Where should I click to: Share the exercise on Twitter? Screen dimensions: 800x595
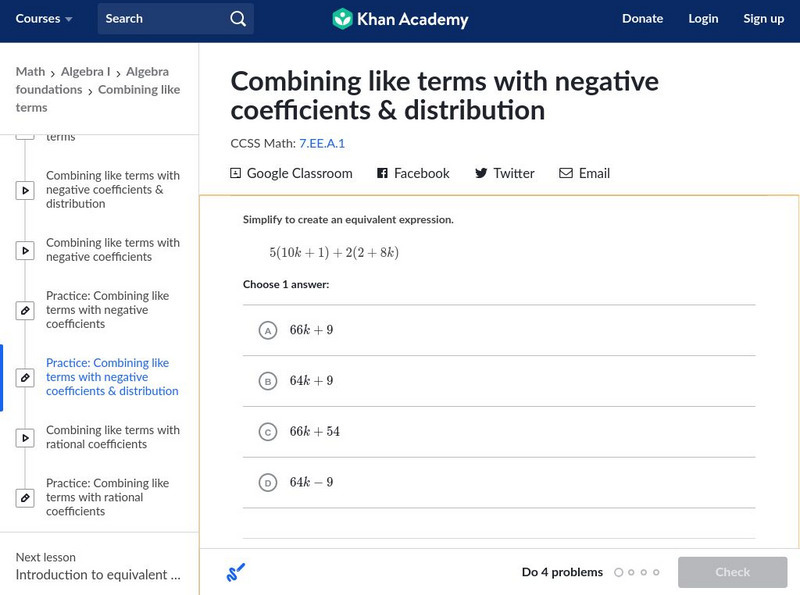504,173
